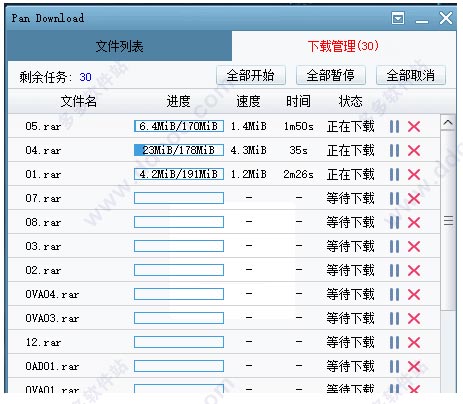463x404 pixels.
Task: Select the 01.rar file name
Action: 43,174
